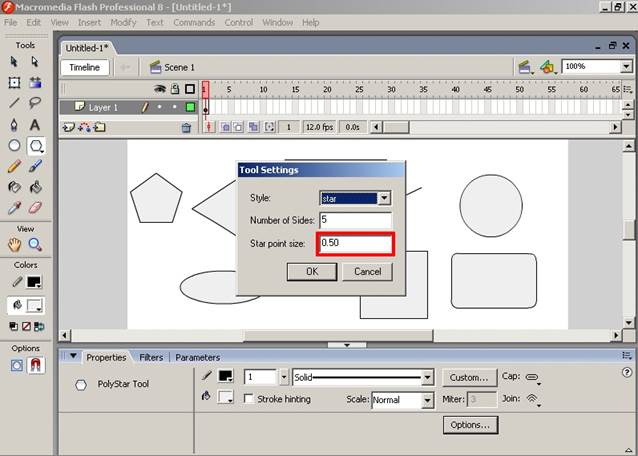Click the Custom... stroke button
638x456 pixels.
[x=470, y=377]
